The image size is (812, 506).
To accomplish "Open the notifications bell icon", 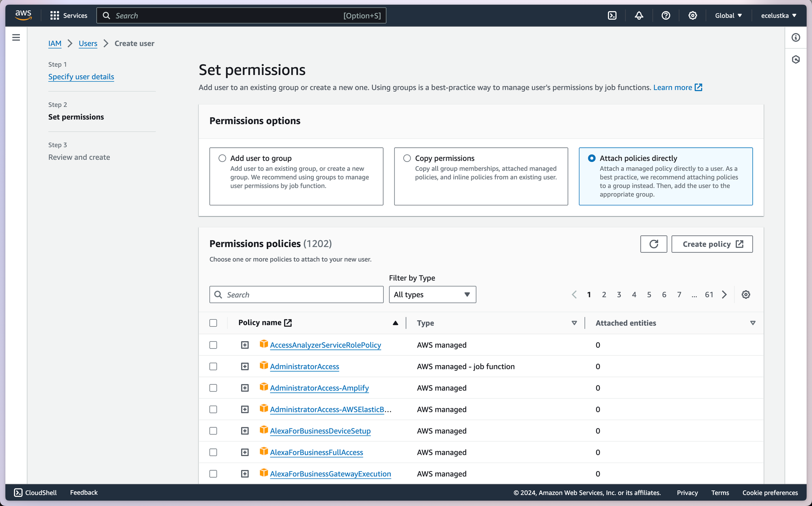I will click(x=639, y=15).
